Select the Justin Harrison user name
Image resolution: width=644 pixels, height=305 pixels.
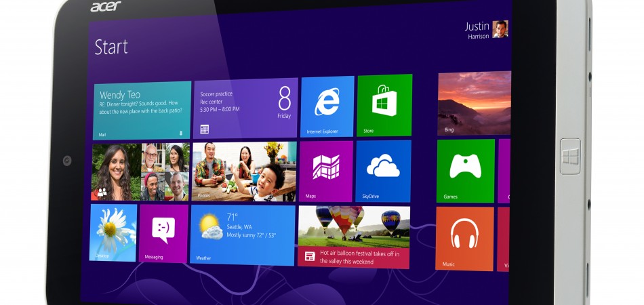(x=477, y=30)
